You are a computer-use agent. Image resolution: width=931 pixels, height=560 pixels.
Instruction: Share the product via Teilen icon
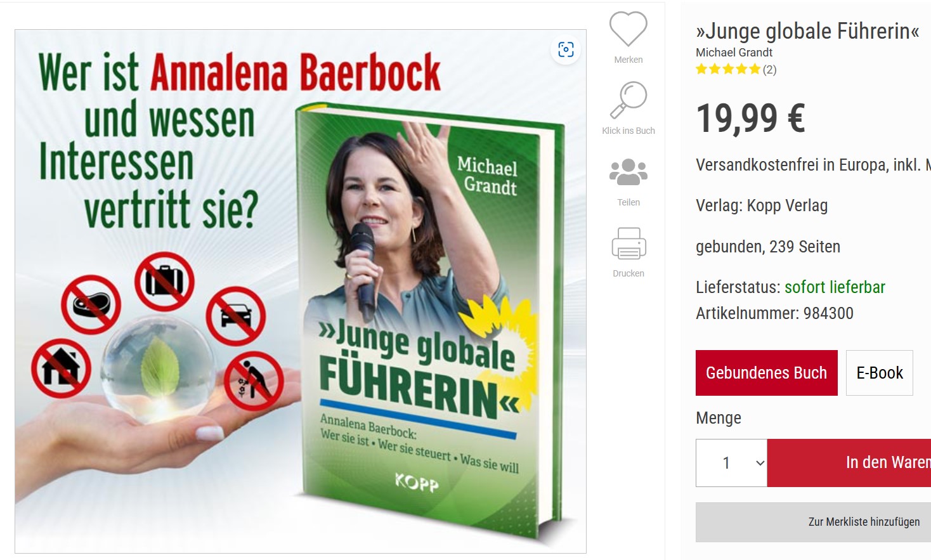point(628,172)
